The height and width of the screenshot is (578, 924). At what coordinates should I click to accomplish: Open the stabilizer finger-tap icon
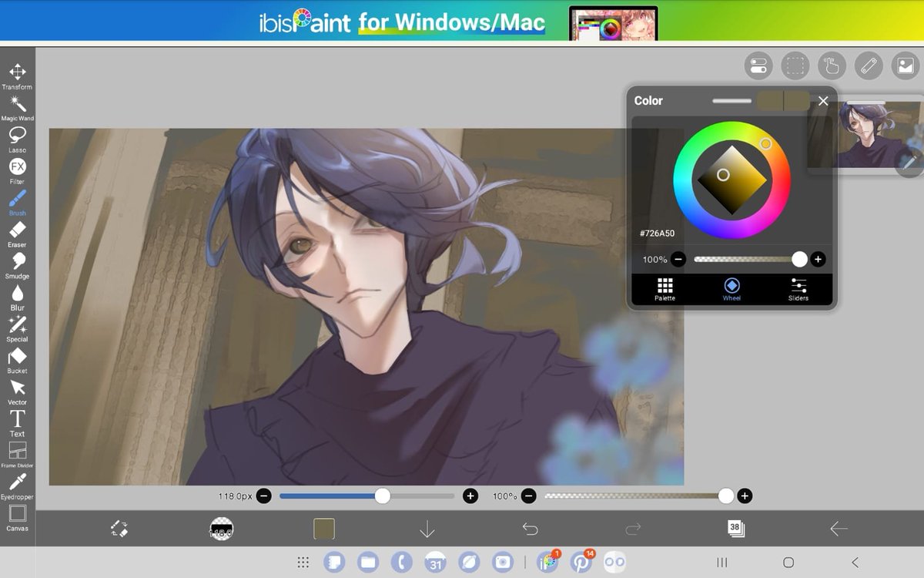(x=832, y=66)
